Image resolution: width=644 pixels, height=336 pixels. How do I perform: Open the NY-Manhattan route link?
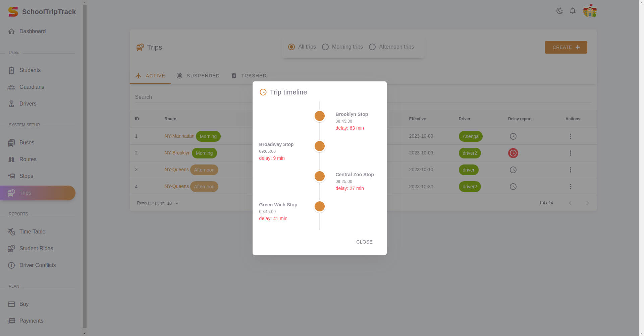(179, 136)
